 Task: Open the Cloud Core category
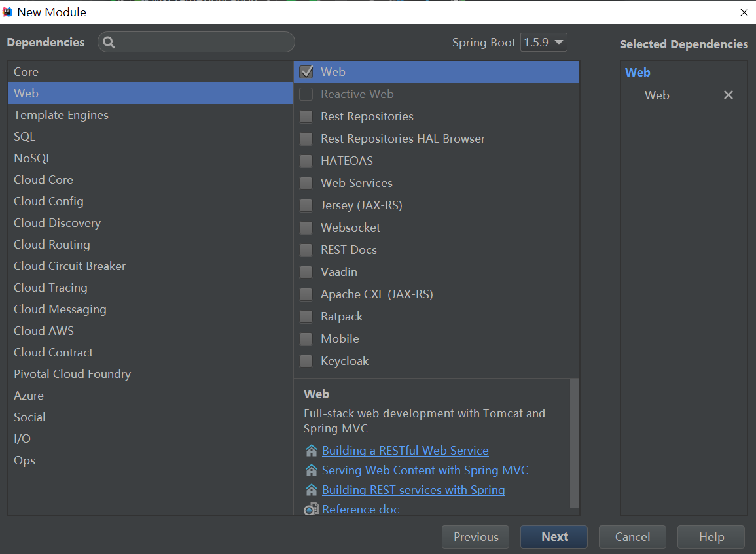click(x=151, y=180)
